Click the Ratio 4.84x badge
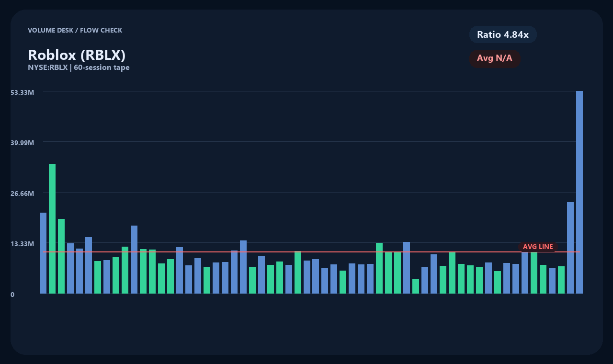 tap(503, 34)
